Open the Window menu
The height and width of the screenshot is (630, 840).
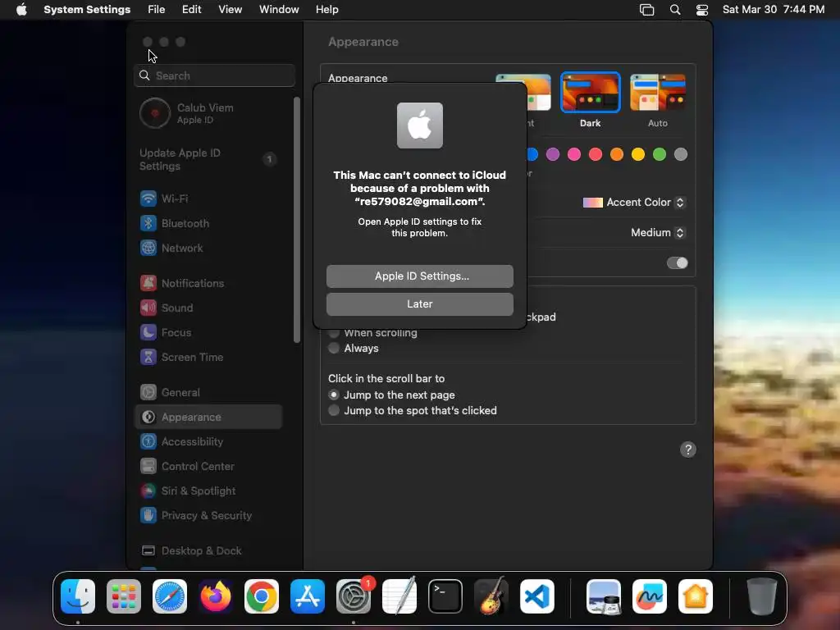[x=279, y=10]
